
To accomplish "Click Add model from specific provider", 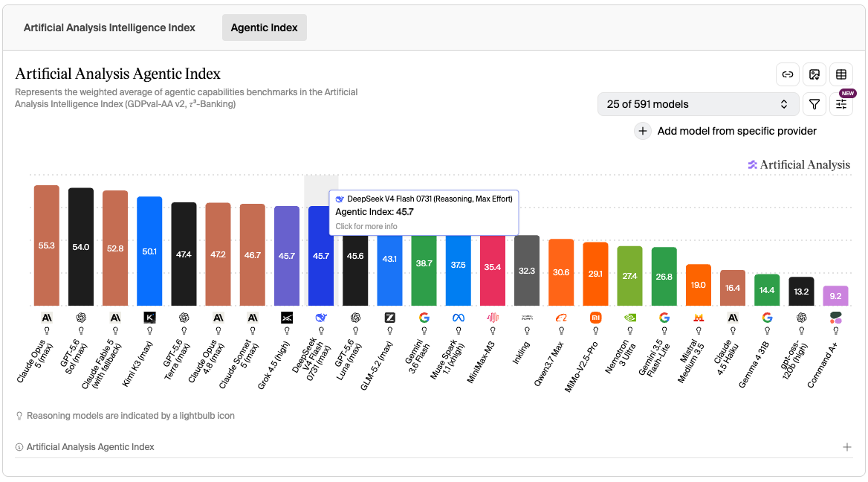I will coord(736,132).
